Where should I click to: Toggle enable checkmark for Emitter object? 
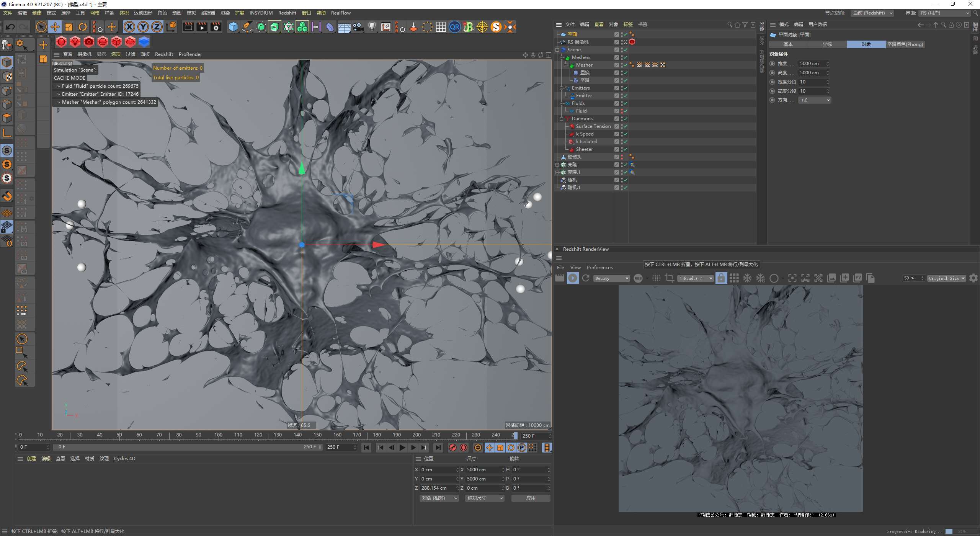pos(625,96)
